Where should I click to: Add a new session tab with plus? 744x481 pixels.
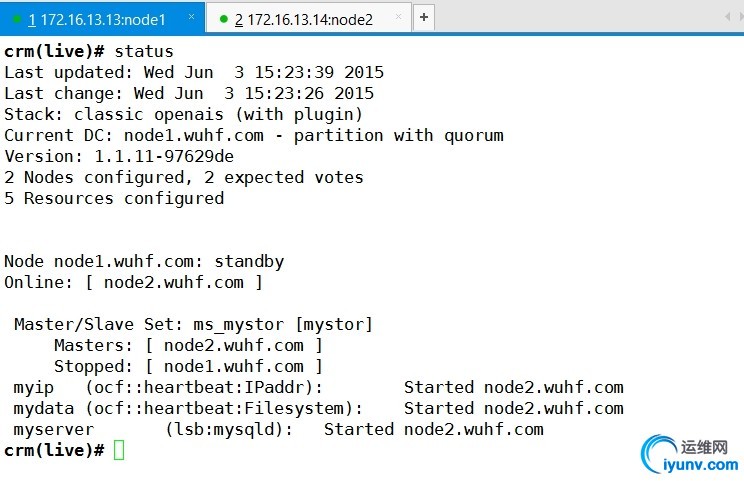pyautogui.click(x=424, y=17)
